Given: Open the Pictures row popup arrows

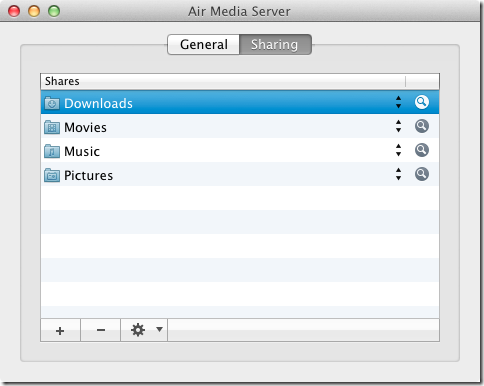Looking at the screenshot, I should [398, 174].
